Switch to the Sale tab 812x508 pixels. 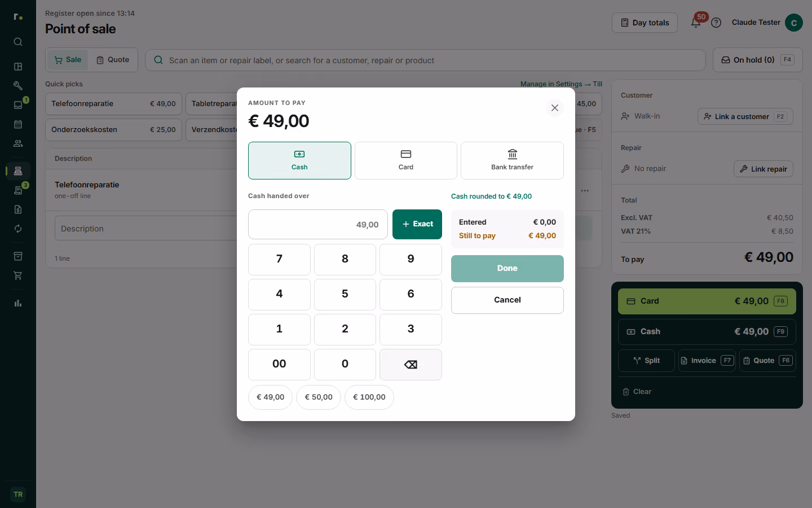tap(68, 60)
